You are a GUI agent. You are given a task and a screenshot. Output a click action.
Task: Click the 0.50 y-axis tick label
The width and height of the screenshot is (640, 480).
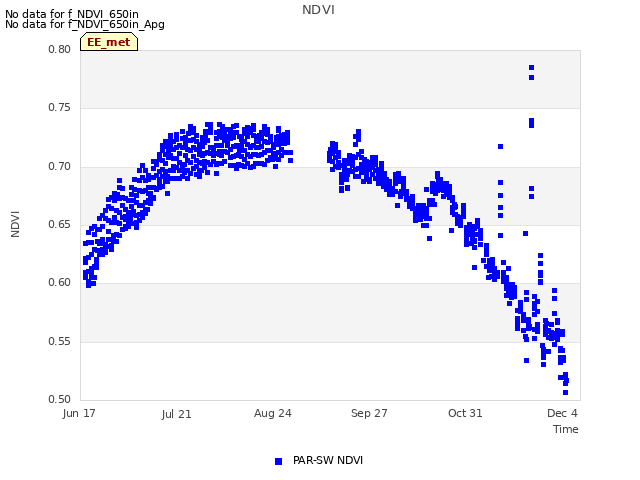(60, 399)
